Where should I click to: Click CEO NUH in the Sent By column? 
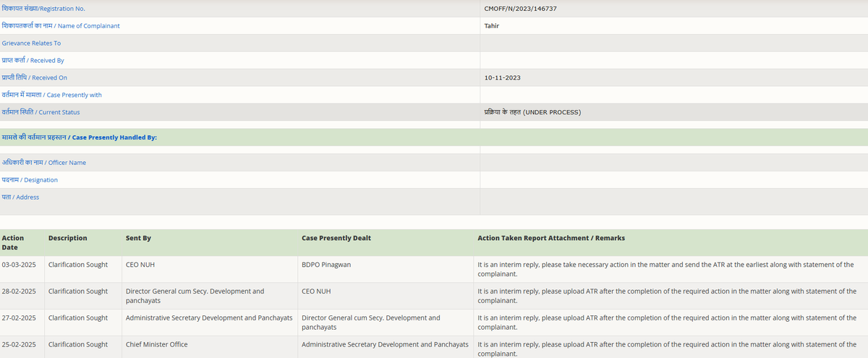coord(140,265)
